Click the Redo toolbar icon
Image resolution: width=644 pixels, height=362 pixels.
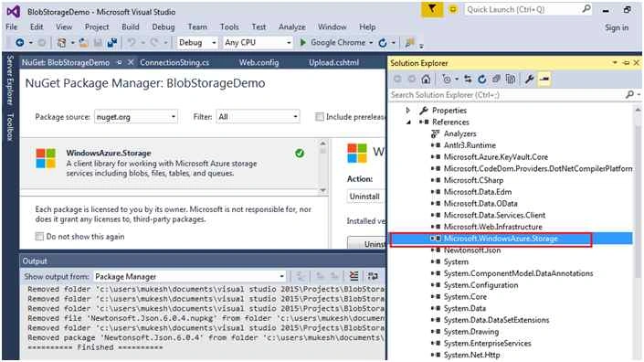[x=154, y=42]
